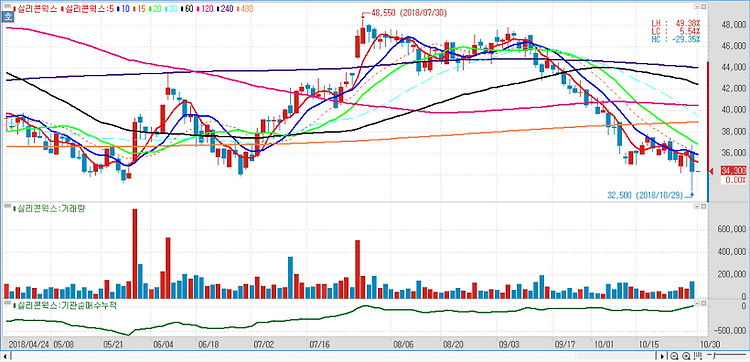Screen dimensions: 750x362
Task: Click the blue 호 button in the price chart corner
Action: [x=8, y=16]
